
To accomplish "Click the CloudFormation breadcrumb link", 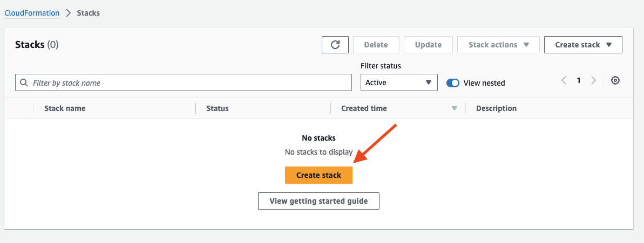I will click(x=32, y=13).
